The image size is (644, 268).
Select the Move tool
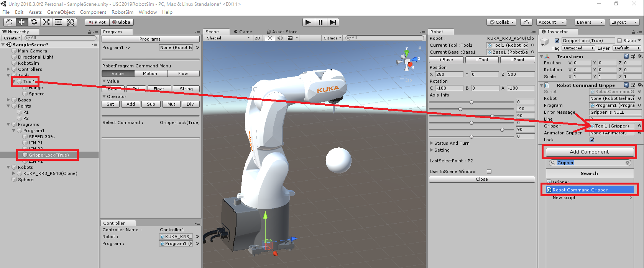pyautogui.click(x=21, y=22)
